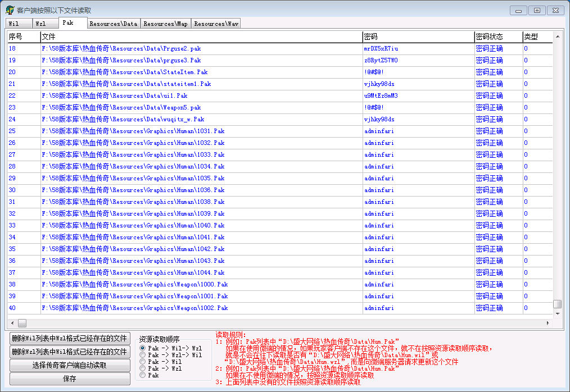Click the horizontal scrollbar thumb
Image resolution: width=570 pixels, height=392 pixels.
click(x=22, y=322)
